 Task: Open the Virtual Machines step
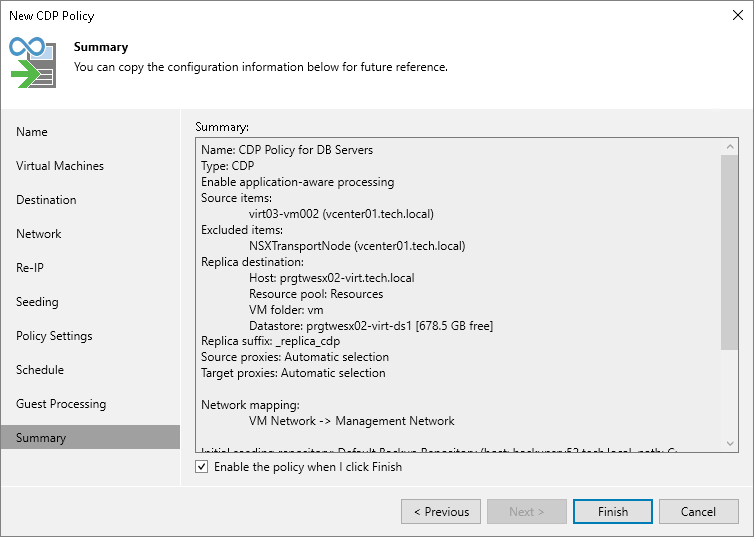(x=60, y=166)
